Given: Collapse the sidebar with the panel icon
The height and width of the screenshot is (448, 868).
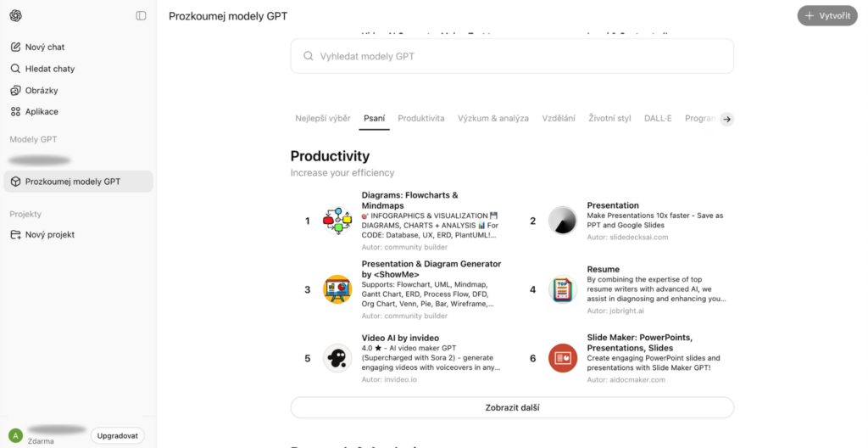Looking at the screenshot, I should [x=141, y=15].
